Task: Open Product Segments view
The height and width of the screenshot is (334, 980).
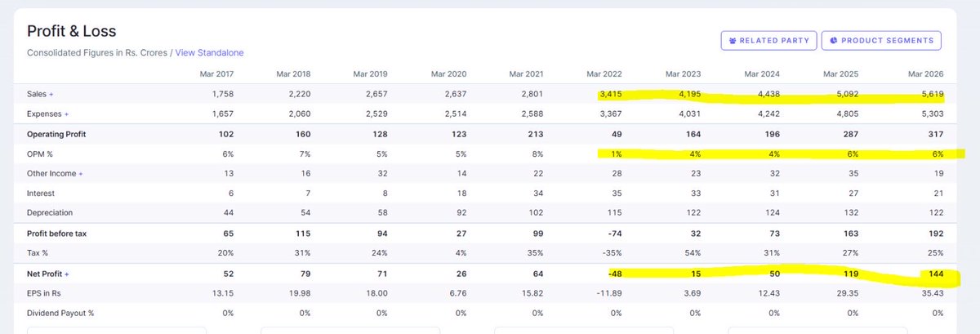Action: pos(882,40)
